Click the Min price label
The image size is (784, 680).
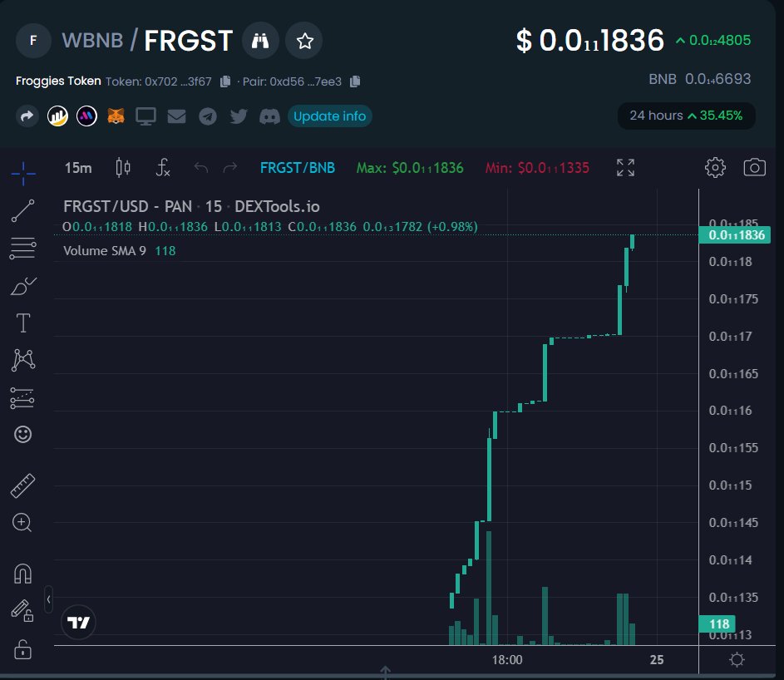pyautogui.click(x=537, y=168)
